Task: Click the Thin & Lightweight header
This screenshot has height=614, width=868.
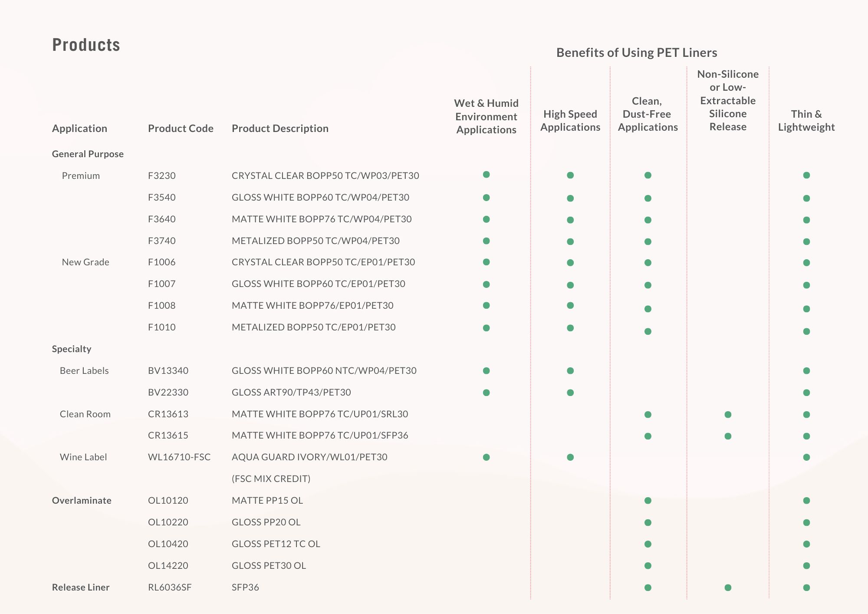Action: tap(806, 121)
